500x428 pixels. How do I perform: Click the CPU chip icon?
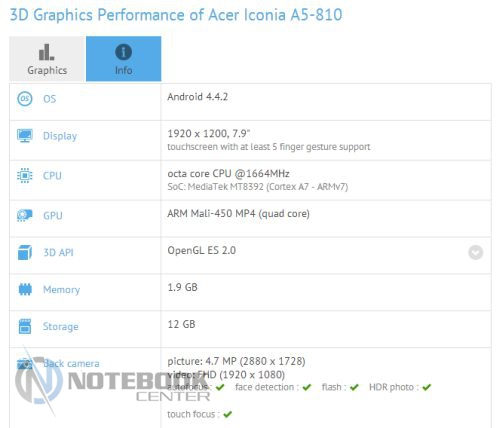[x=25, y=175]
